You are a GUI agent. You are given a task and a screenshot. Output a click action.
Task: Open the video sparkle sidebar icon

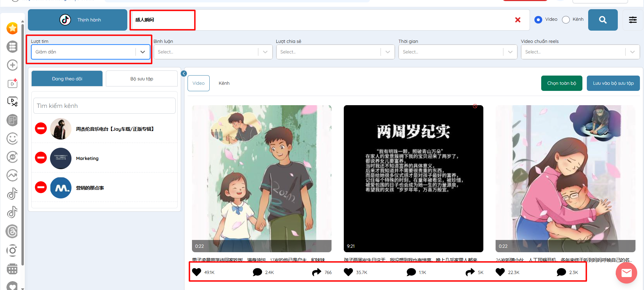12,83
